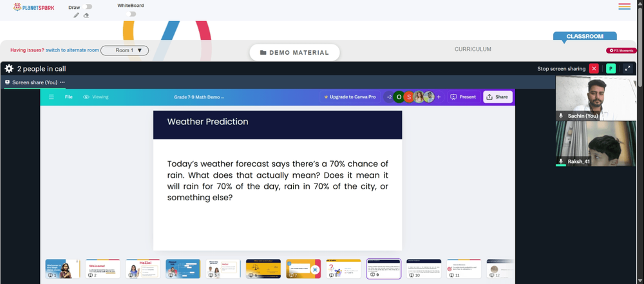The width and height of the screenshot is (644, 284).
Task: Select slide thumbnail 5
Action: point(223,269)
